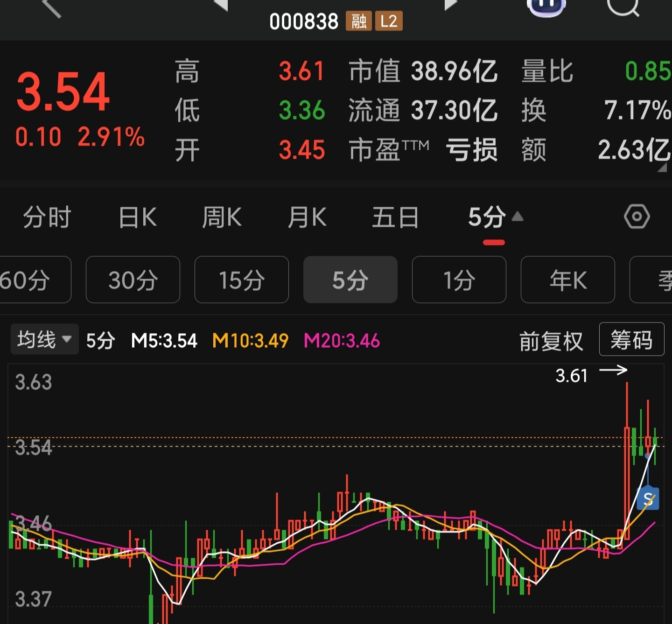Select the 60分 period button

[x=35, y=280]
